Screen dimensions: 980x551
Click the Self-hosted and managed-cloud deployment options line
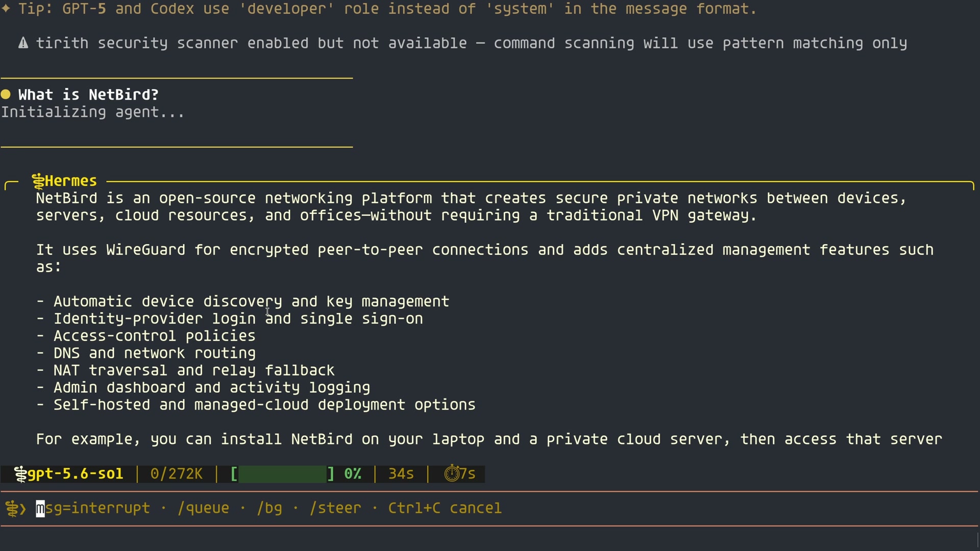tap(256, 405)
